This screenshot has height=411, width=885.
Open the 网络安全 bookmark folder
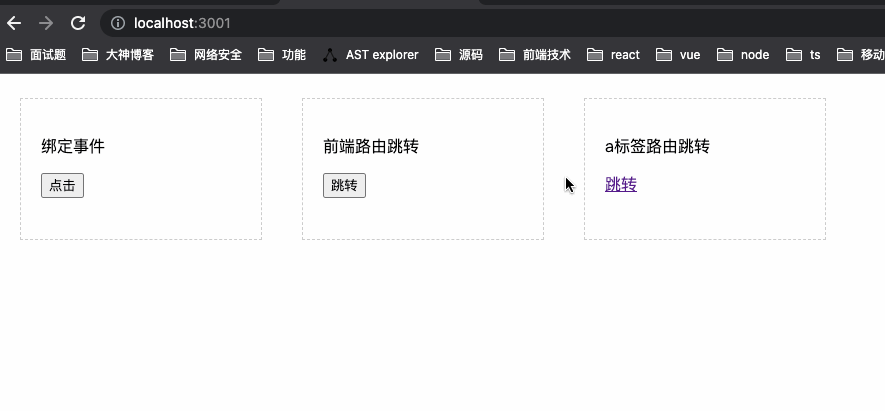coord(206,55)
